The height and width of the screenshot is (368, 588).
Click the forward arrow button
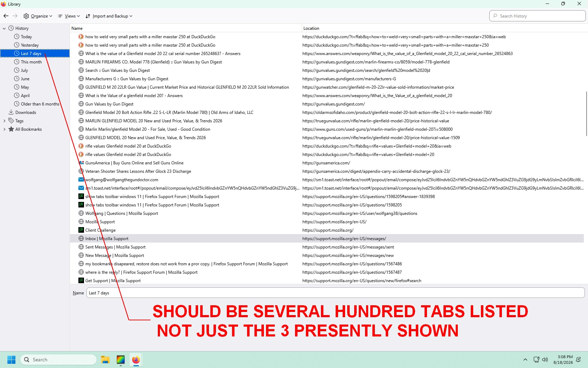point(15,16)
